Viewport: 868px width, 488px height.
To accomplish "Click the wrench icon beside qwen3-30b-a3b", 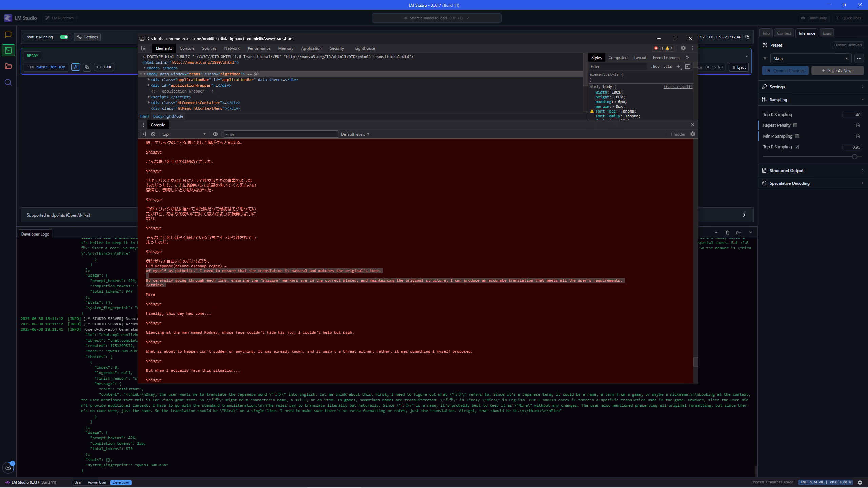I will pyautogui.click(x=76, y=67).
